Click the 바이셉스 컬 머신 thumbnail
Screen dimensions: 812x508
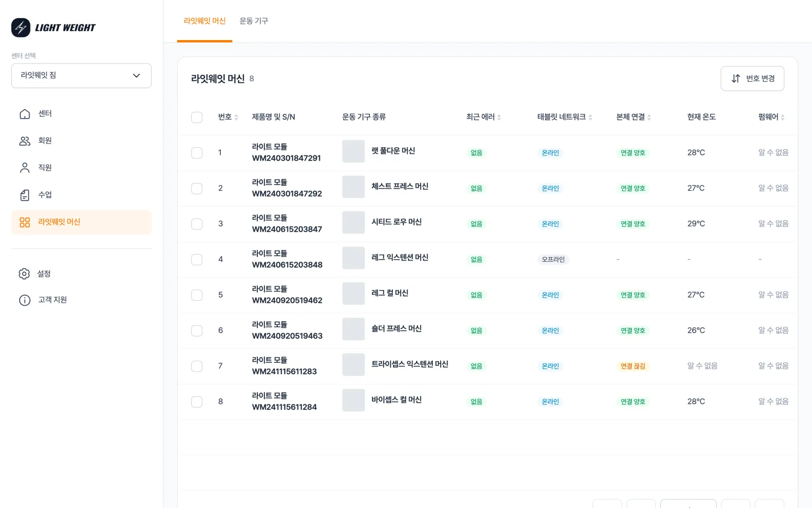[x=353, y=400]
